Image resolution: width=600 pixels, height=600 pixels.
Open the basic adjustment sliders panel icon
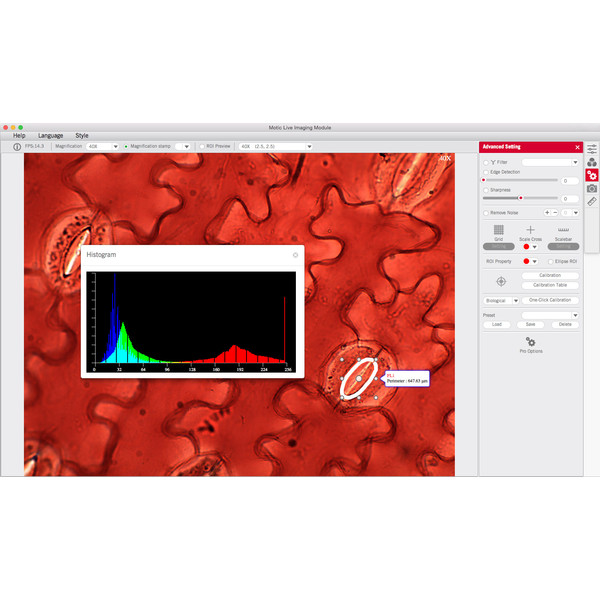click(x=592, y=149)
